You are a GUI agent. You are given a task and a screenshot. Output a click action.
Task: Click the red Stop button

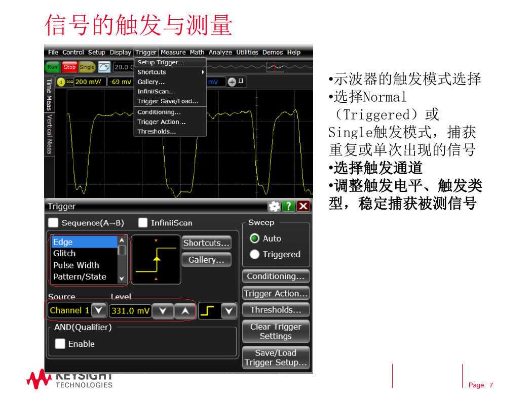click(69, 67)
